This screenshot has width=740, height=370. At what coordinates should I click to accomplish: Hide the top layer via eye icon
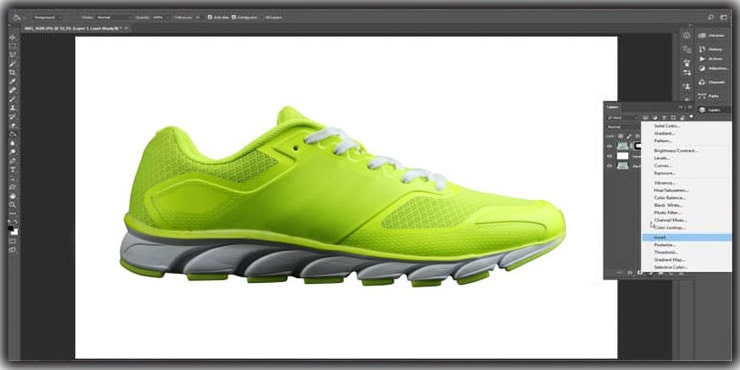point(610,146)
